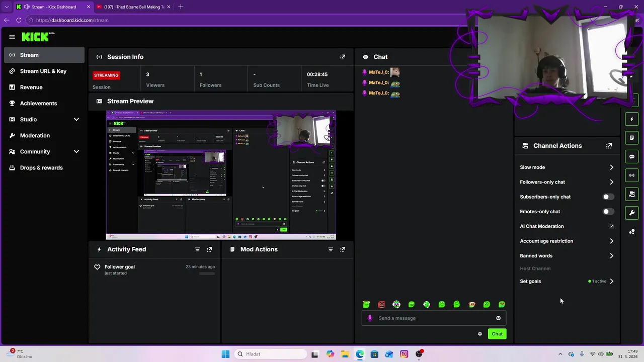Click the '1 active' goals indicator
The height and width of the screenshot is (362, 644).
pos(597,281)
